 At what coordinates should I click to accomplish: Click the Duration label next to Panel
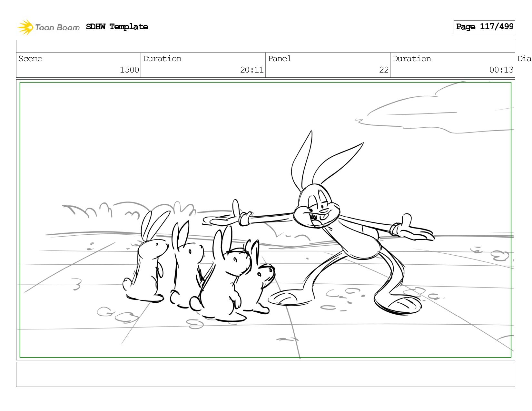click(x=412, y=59)
